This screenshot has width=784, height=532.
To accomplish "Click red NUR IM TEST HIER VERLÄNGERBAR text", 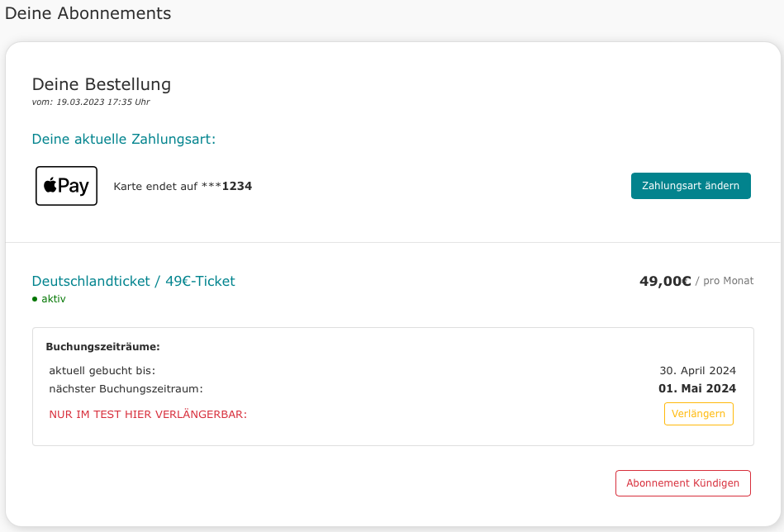I will pos(148,415).
